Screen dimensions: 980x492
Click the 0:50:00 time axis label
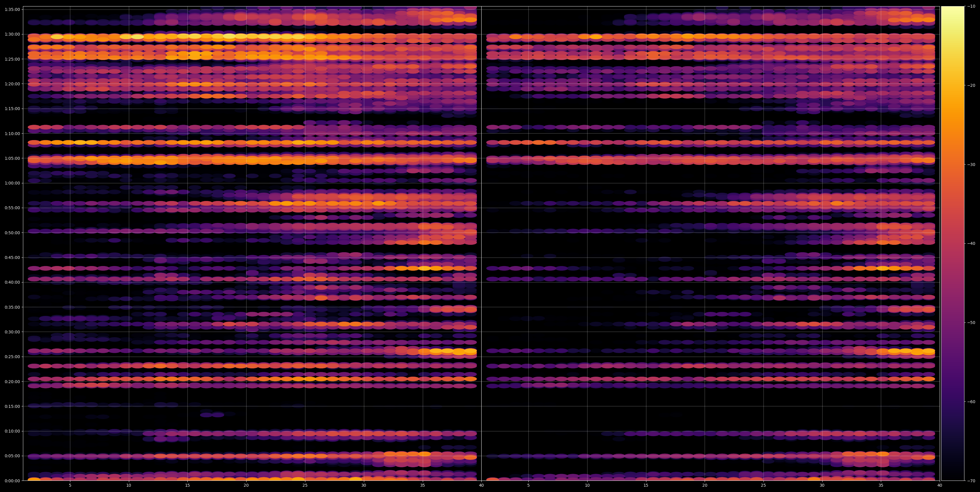pos(12,232)
